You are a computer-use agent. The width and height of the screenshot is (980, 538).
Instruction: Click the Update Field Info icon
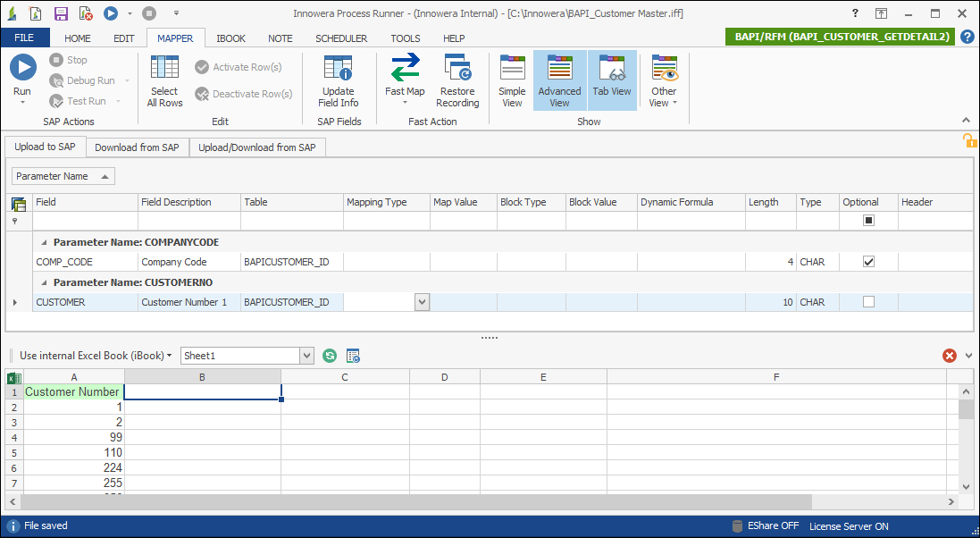(x=338, y=80)
